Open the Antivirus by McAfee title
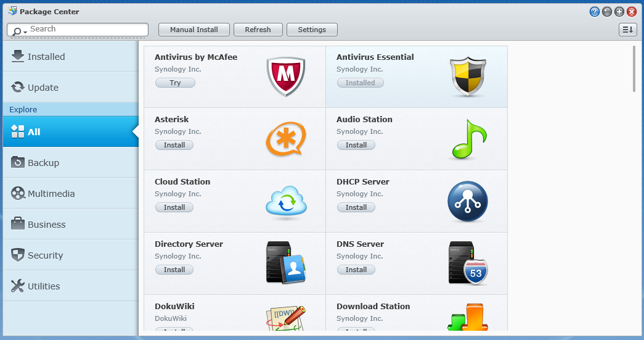Screen dimensions: 644x340 point(196,57)
